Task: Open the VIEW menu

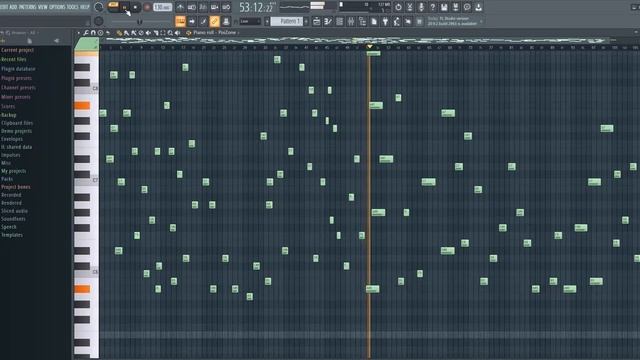Action: (42, 7)
